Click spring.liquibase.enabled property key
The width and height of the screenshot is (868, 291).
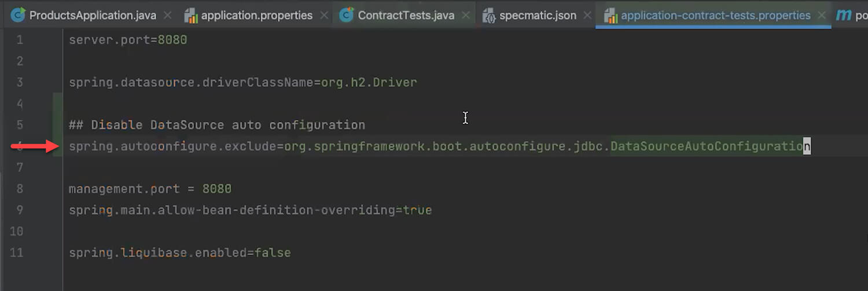[x=158, y=253]
